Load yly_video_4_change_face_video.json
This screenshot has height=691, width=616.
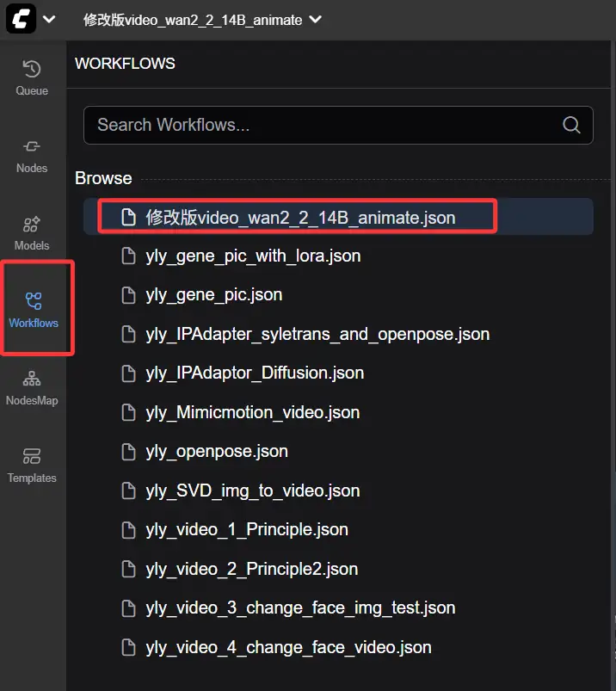tap(288, 647)
